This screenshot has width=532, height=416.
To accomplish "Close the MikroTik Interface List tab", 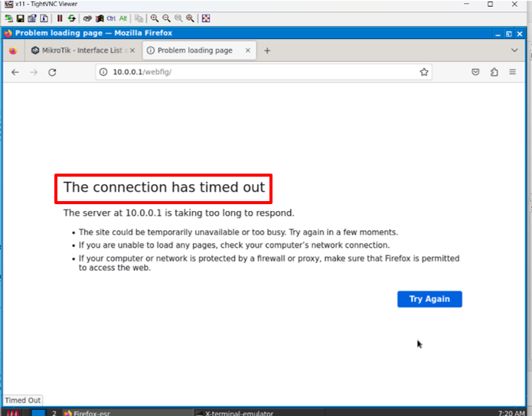I will (132, 50).
